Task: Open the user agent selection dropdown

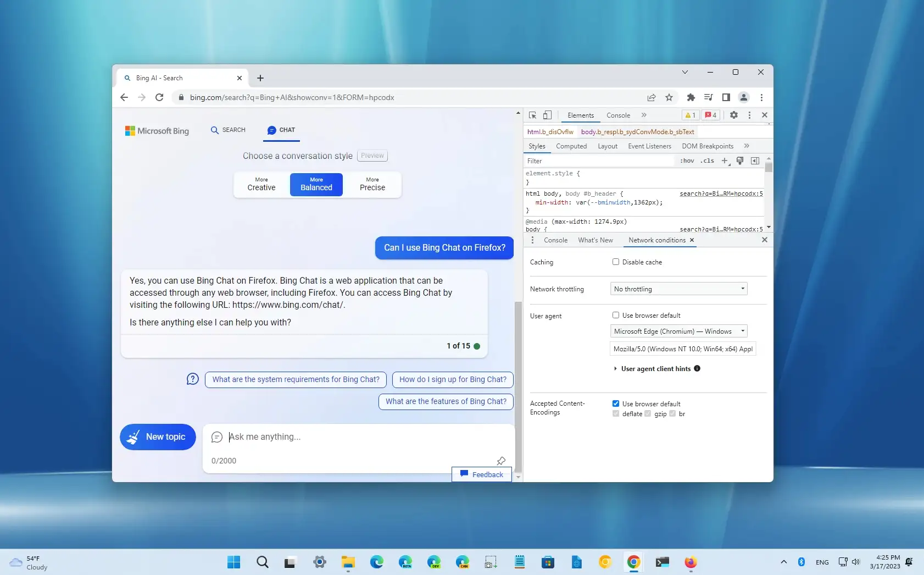Action: pyautogui.click(x=678, y=331)
